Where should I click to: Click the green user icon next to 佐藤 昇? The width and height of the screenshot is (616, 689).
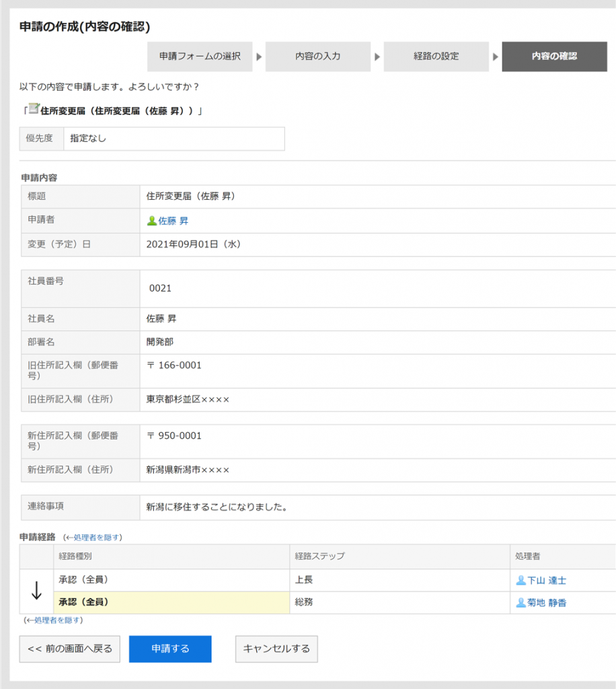(151, 221)
